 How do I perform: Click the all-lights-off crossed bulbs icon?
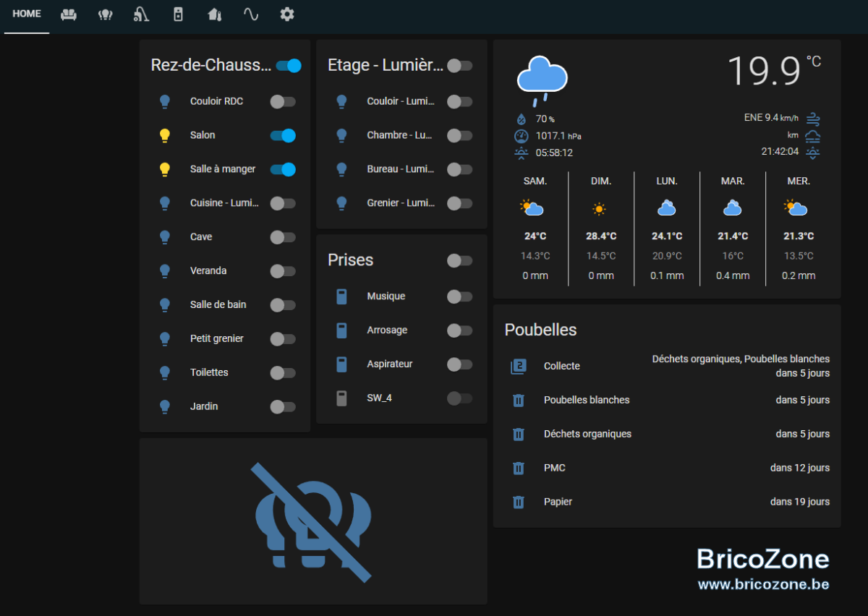coord(313,522)
